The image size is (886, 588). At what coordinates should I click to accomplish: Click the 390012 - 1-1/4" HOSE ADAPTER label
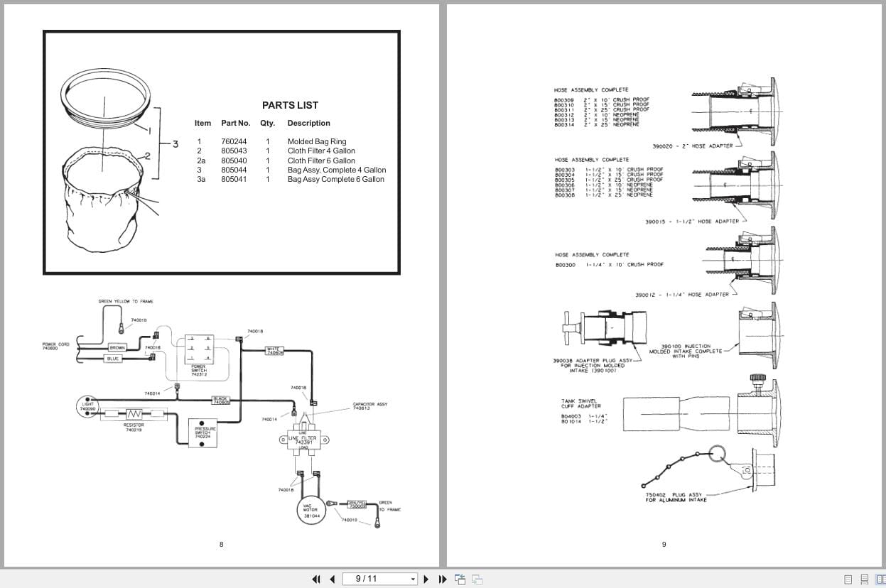coord(682,295)
